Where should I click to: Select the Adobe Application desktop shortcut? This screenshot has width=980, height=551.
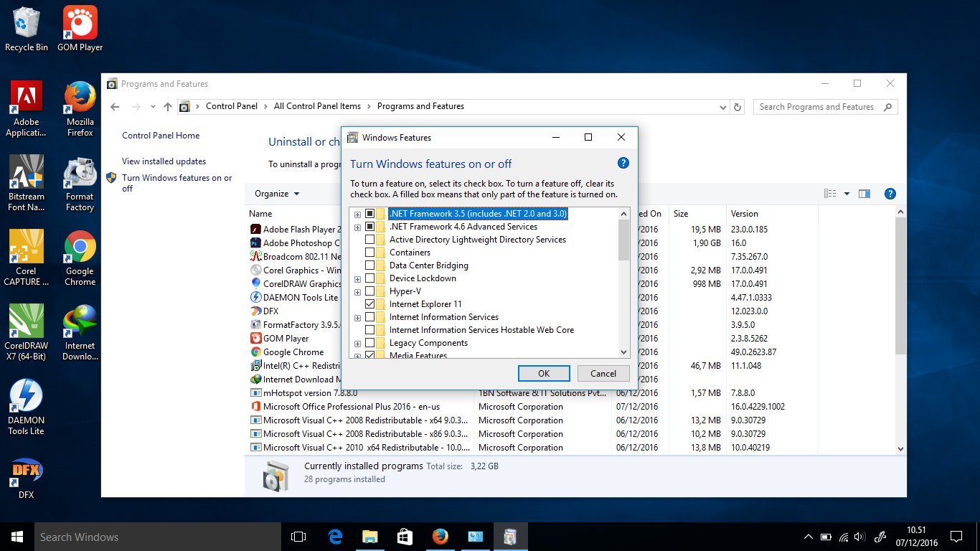coord(27,109)
